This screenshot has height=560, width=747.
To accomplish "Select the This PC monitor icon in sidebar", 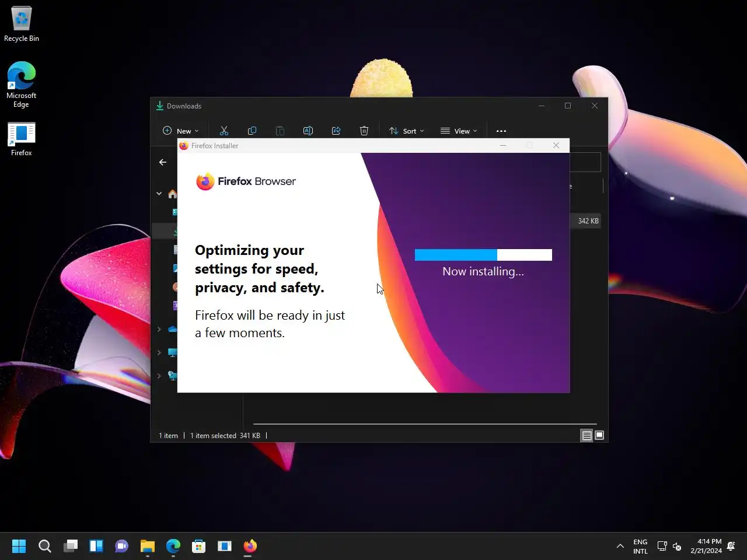I will coord(173,352).
